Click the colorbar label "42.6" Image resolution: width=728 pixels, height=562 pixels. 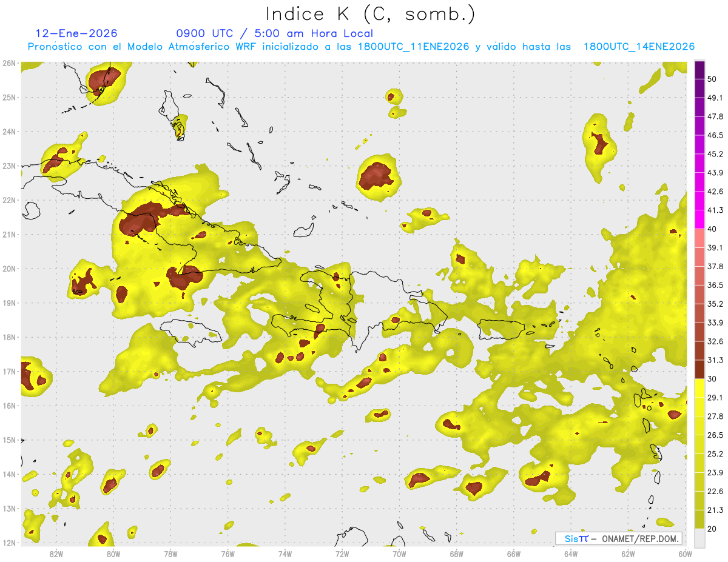(x=715, y=192)
